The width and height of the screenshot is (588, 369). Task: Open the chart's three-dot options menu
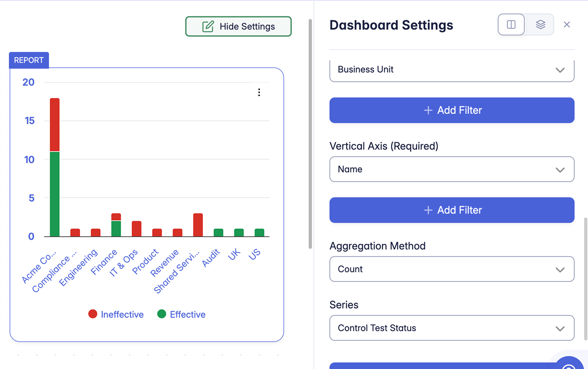point(259,92)
